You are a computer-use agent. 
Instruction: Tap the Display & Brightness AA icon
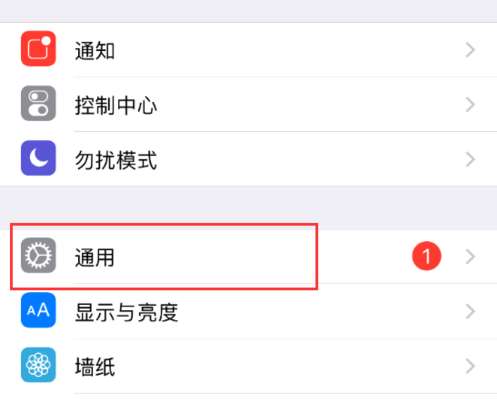[x=38, y=310]
